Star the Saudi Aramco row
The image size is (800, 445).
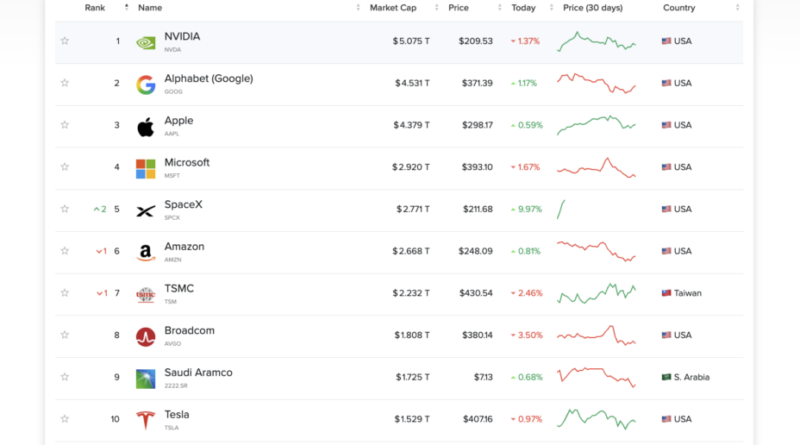tap(65, 377)
